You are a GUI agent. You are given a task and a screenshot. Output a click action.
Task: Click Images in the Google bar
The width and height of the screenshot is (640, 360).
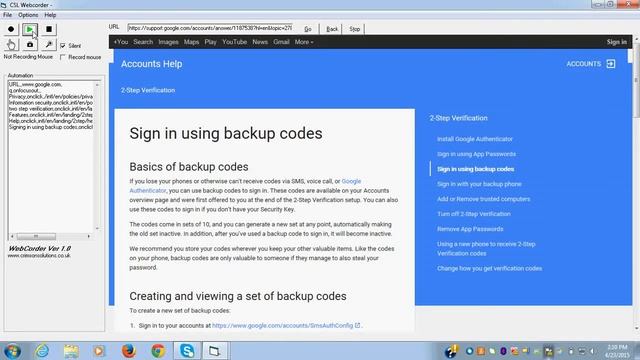click(x=168, y=42)
